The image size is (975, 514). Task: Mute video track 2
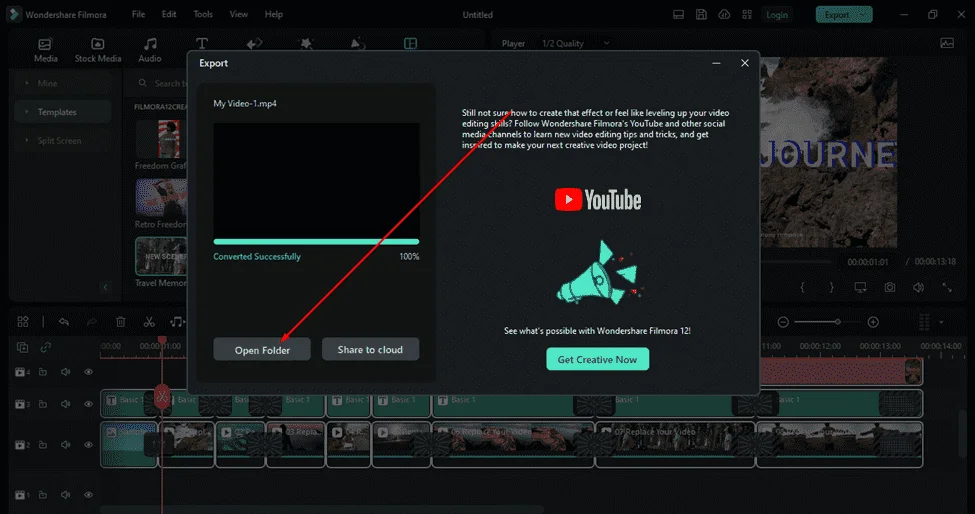tap(65, 444)
